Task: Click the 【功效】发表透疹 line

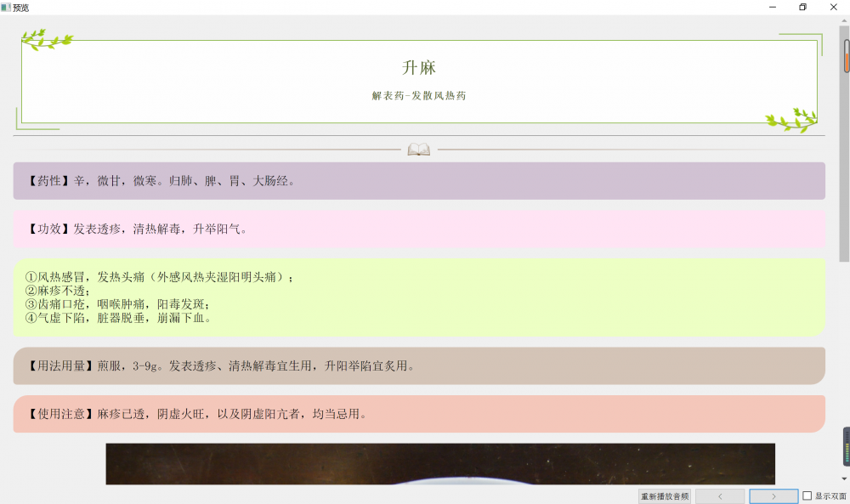Action: [137, 229]
